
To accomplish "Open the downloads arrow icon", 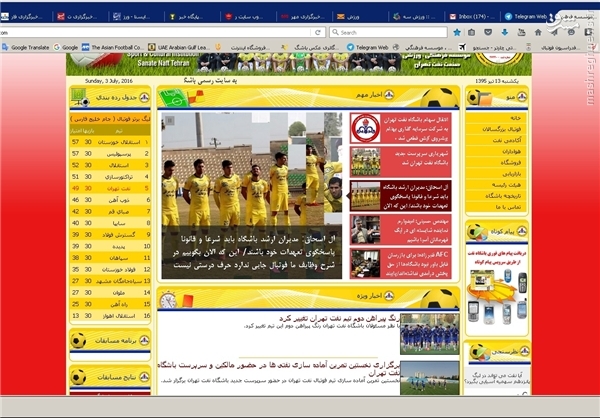I will tap(505, 33).
